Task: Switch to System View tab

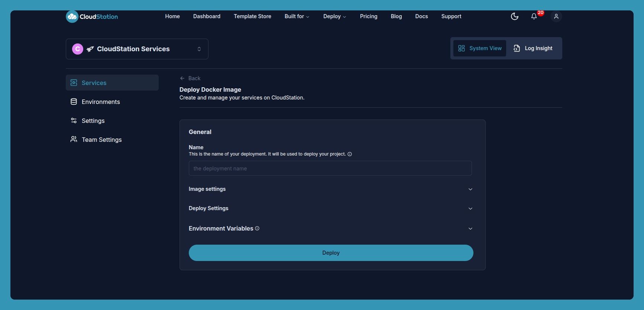Action: click(480, 48)
